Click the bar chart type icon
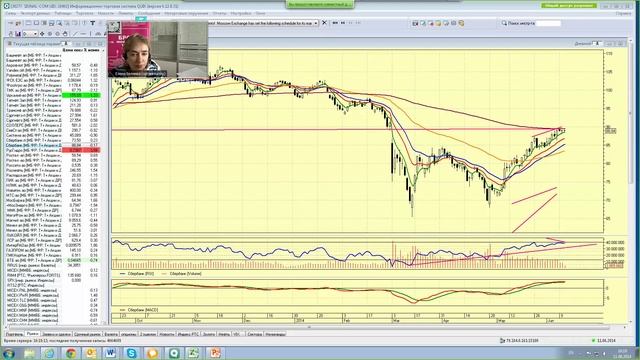 18,34
